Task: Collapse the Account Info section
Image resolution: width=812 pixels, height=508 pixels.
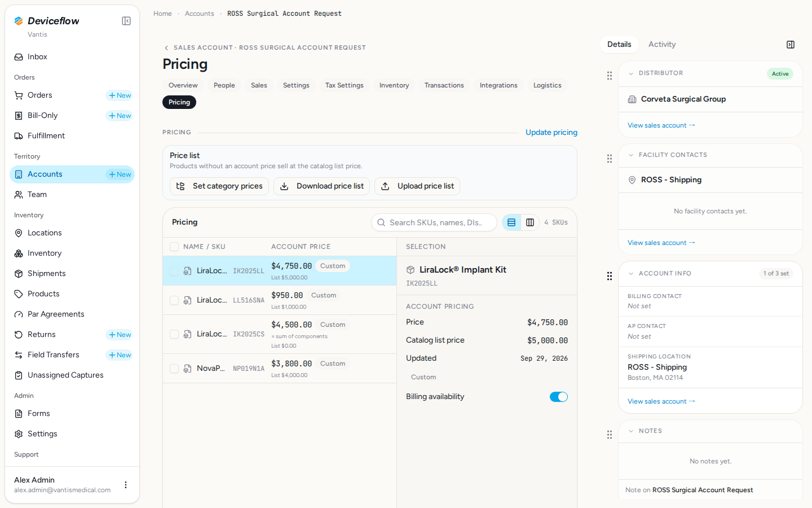Action: (631, 274)
